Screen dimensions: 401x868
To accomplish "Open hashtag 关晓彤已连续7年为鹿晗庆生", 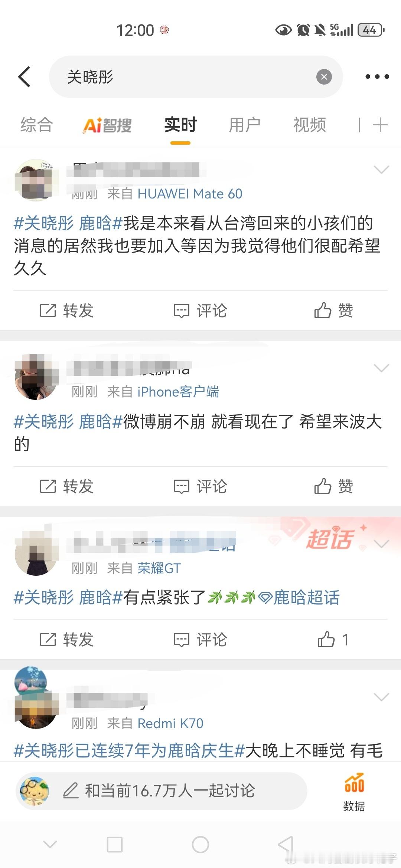I will coord(129,750).
